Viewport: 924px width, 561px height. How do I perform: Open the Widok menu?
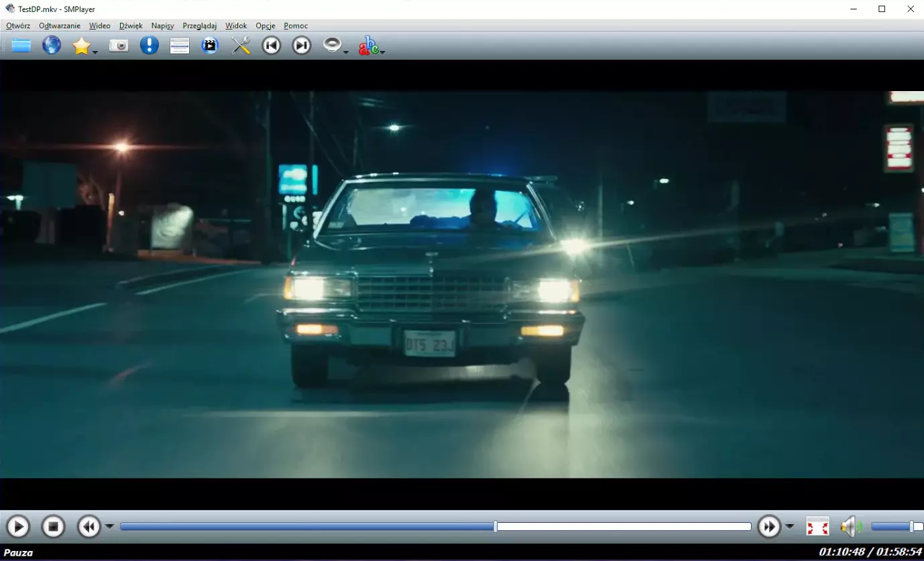coord(236,25)
